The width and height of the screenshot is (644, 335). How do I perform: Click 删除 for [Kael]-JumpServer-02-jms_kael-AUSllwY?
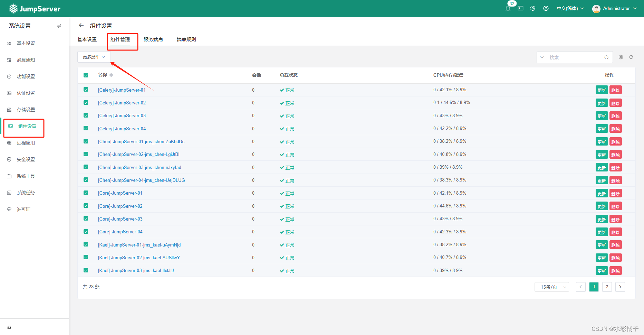pyautogui.click(x=615, y=258)
